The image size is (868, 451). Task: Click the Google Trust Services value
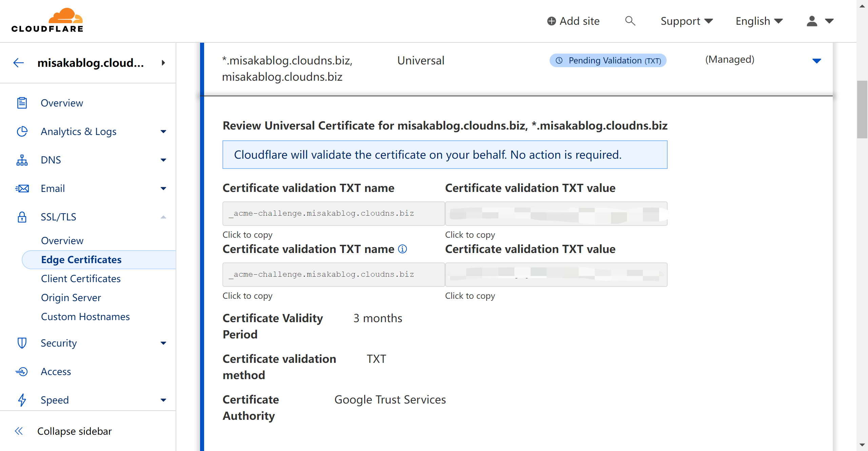(390, 399)
